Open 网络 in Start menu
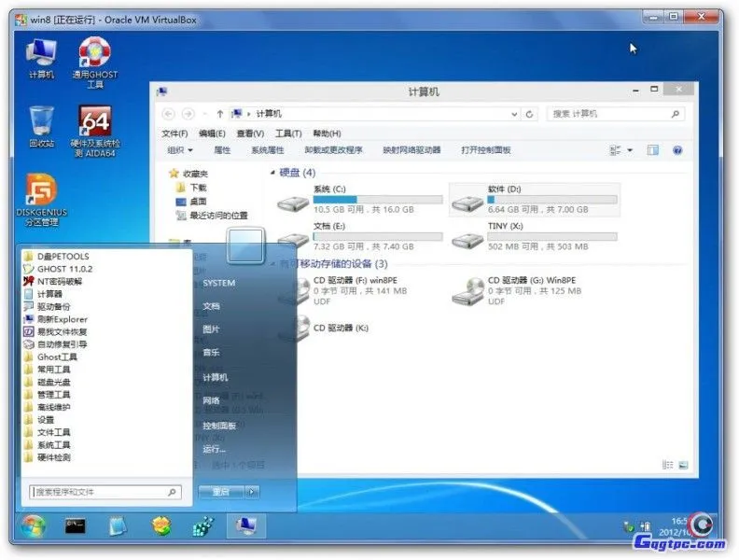Image resolution: width=739 pixels, height=560 pixels. (x=211, y=400)
